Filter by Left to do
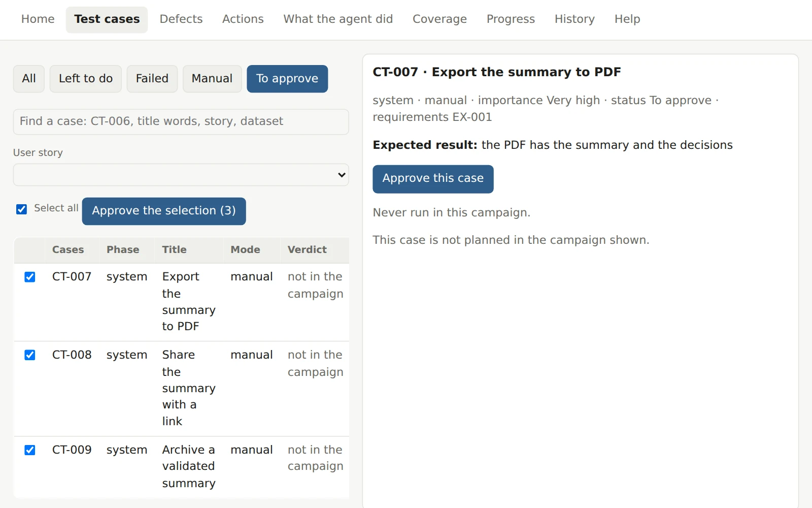Viewport: 812px width, 508px height. click(86, 79)
